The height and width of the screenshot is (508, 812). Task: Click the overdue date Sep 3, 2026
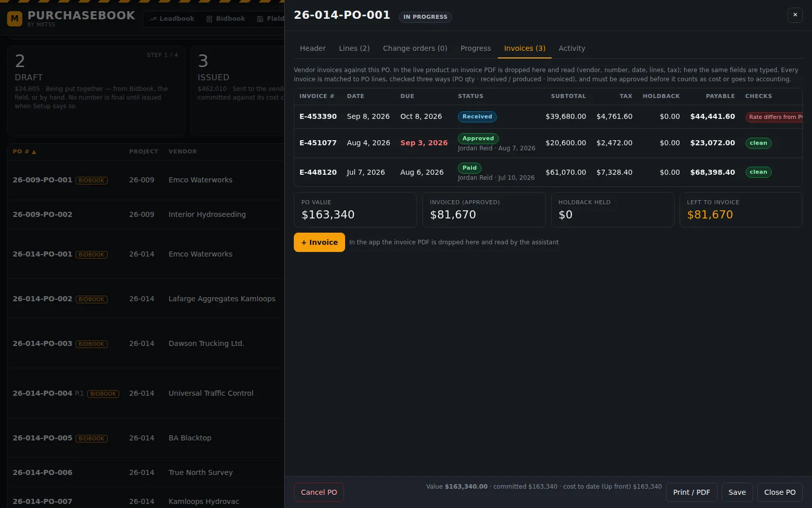pyautogui.click(x=424, y=143)
